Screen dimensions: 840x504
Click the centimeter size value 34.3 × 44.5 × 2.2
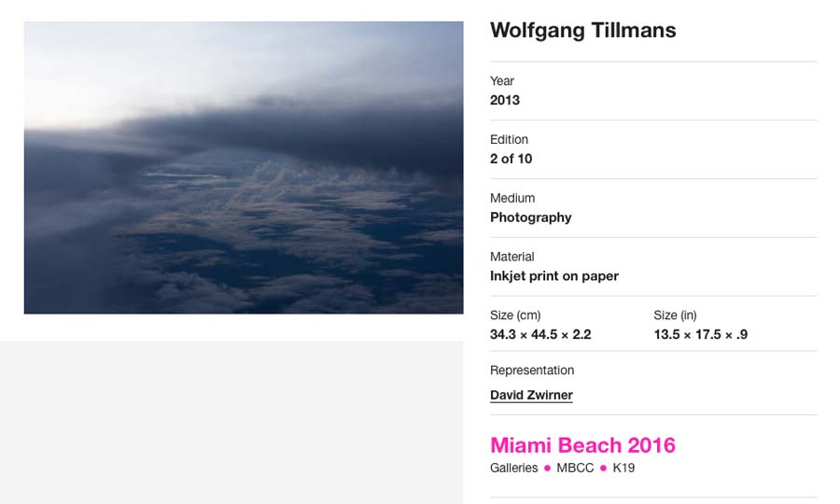coord(540,334)
